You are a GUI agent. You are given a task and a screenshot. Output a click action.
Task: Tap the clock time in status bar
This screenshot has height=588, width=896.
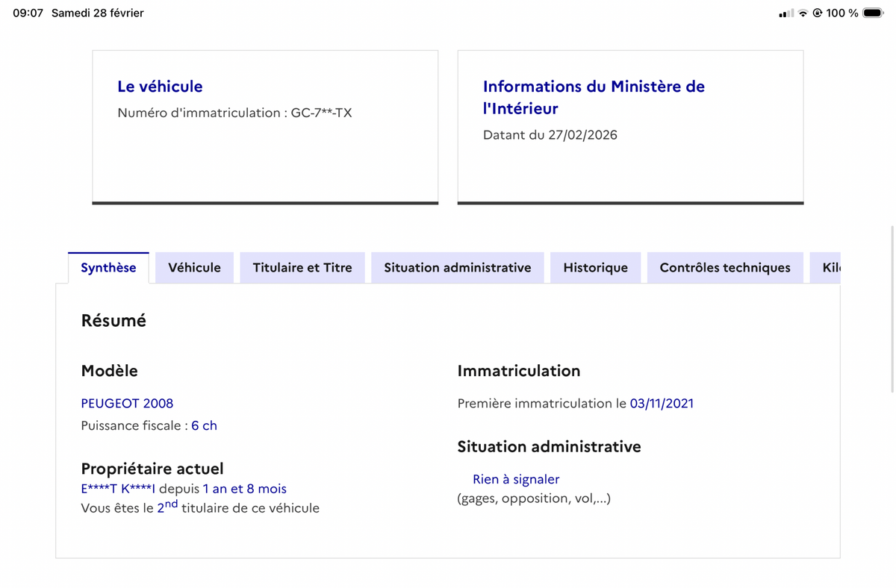pos(28,13)
